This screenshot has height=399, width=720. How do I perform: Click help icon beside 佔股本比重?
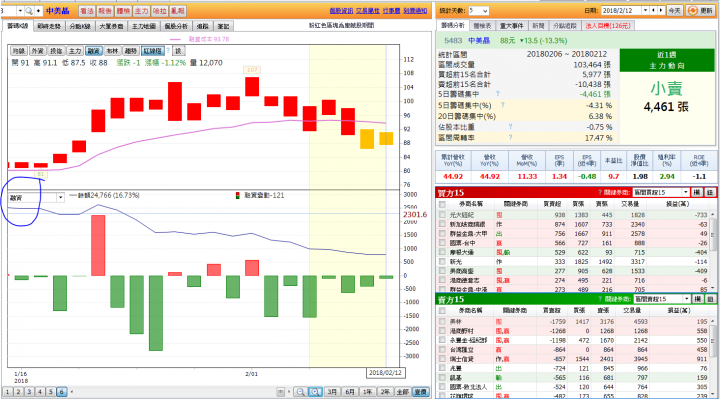pos(510,126)
